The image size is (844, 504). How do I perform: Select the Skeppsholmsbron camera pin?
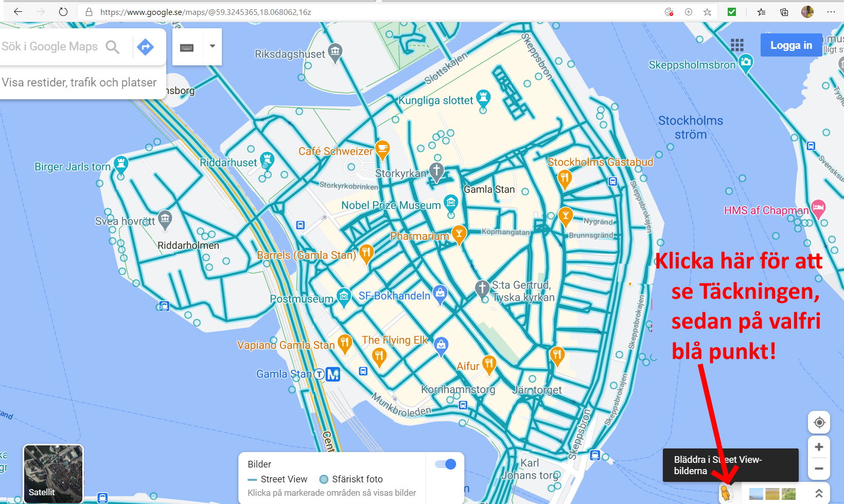pos(746,64)
